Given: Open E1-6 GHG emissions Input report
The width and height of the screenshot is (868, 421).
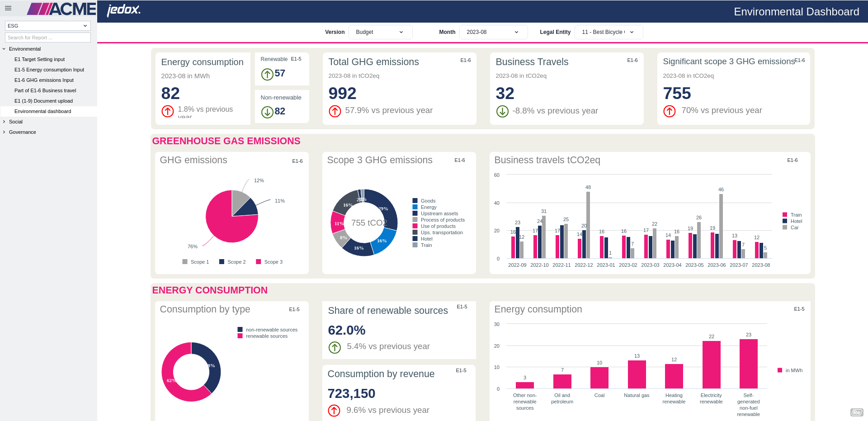Looking at the screenshot, I should [x=44, y=80].
